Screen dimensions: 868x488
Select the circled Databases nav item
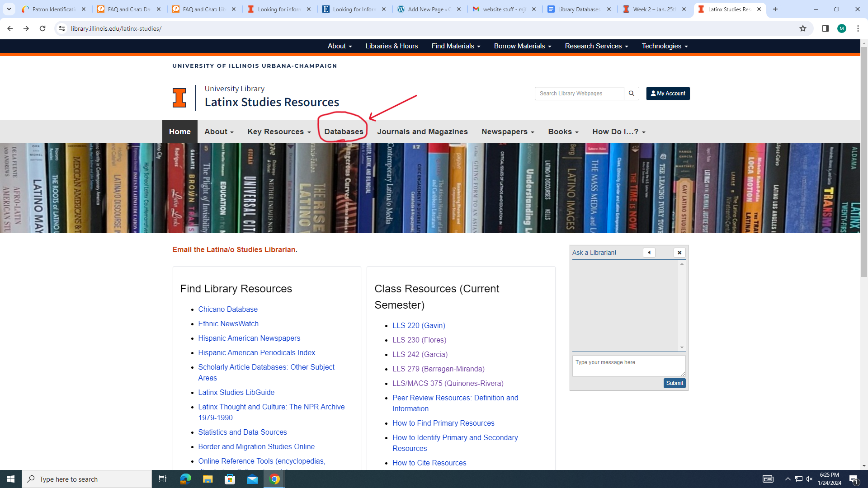pos(344,131)
